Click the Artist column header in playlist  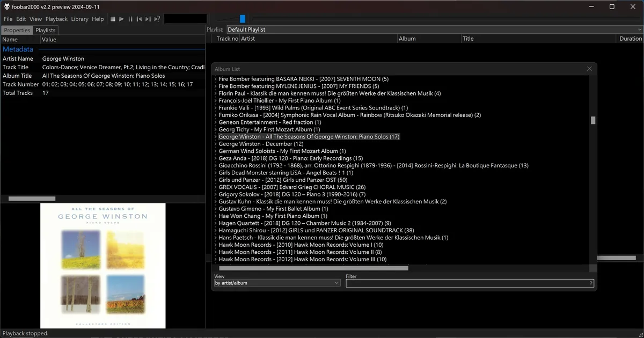[x=318, y=39]
